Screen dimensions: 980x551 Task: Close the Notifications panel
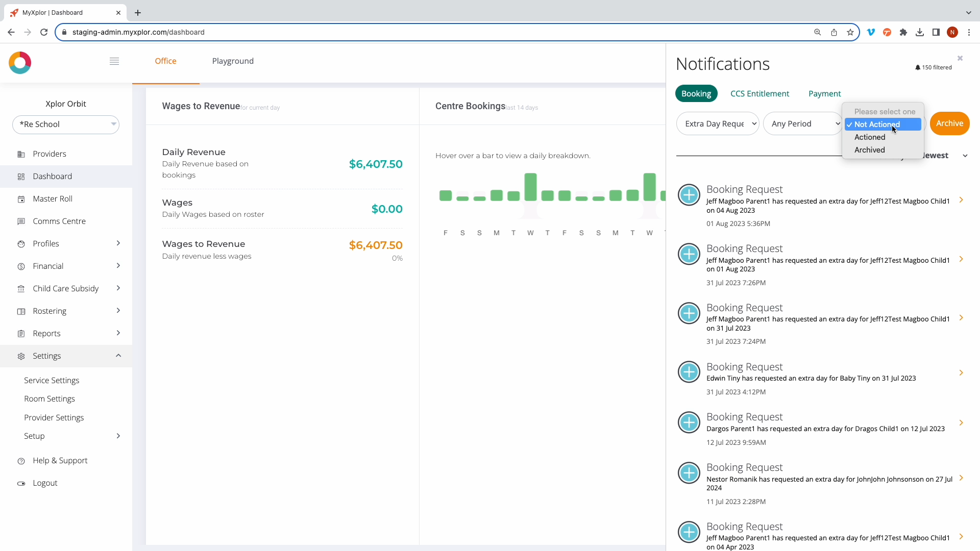pos(960,58)
